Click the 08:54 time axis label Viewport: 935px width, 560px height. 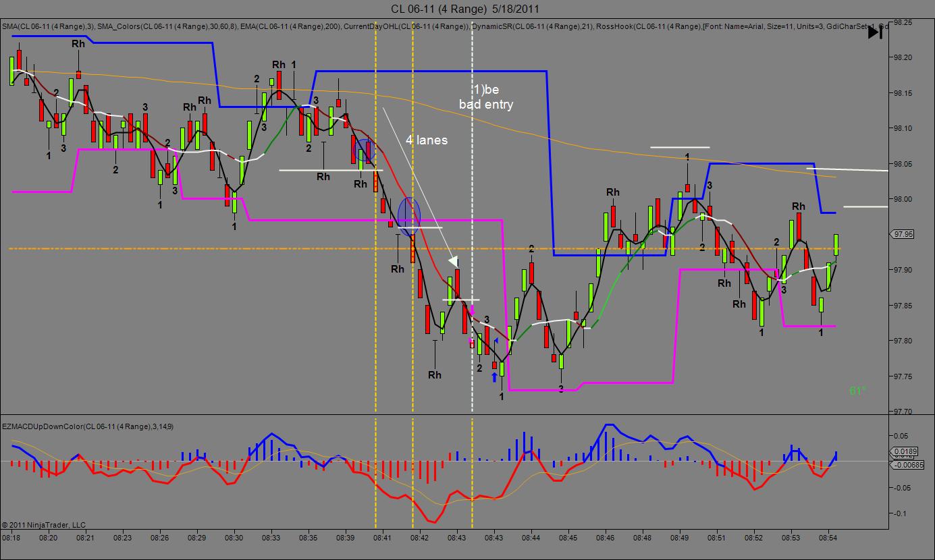(828, 538)
